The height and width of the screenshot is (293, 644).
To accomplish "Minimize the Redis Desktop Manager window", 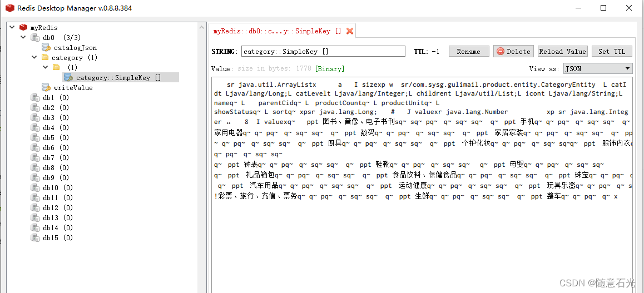I will click(579, 8).
